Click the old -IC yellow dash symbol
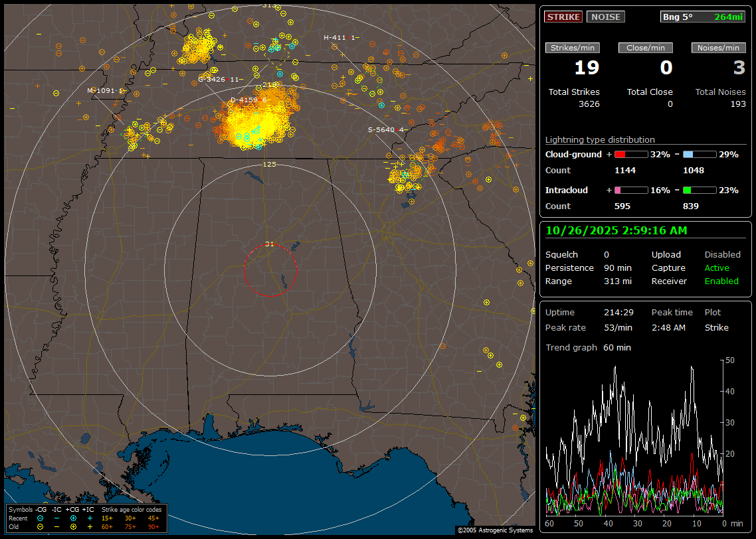The image size is (756, 539). click(56, 526)
